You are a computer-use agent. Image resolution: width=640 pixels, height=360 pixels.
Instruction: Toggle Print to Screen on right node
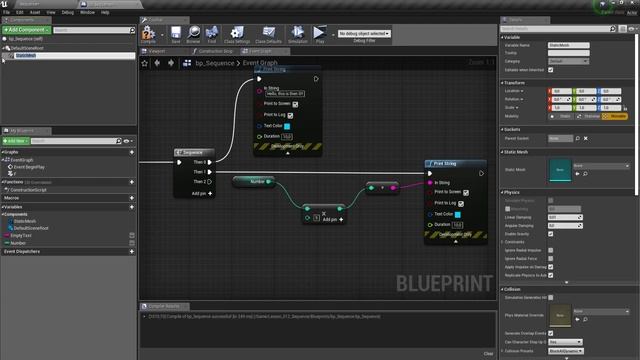pos(466,193)
